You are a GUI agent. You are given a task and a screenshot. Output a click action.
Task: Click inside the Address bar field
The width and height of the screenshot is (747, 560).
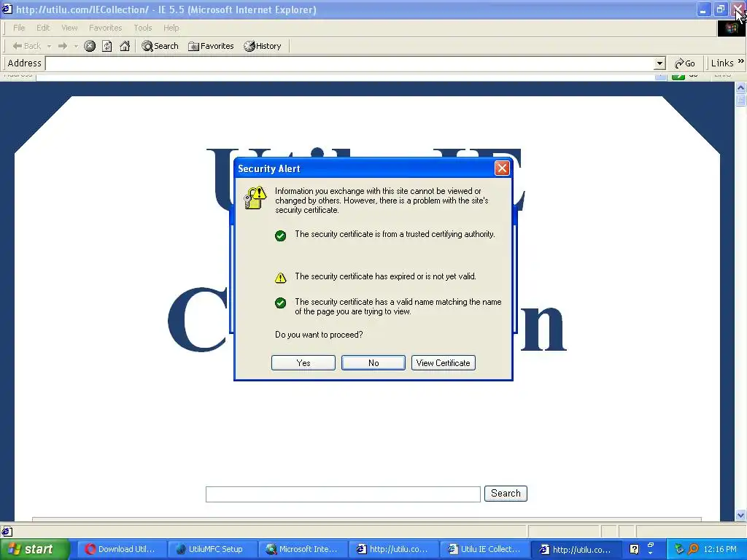pyautogui.click(x=350, y=63)
